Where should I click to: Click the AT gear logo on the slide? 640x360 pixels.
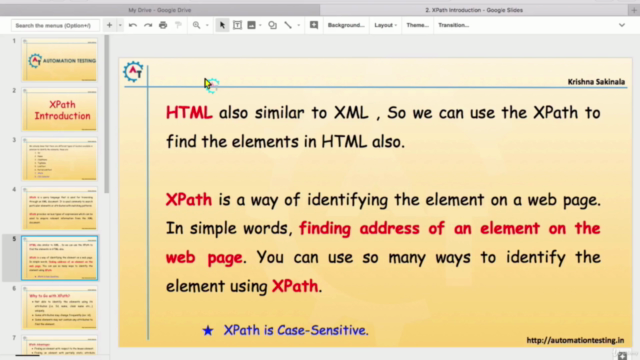tap(133, 72)
